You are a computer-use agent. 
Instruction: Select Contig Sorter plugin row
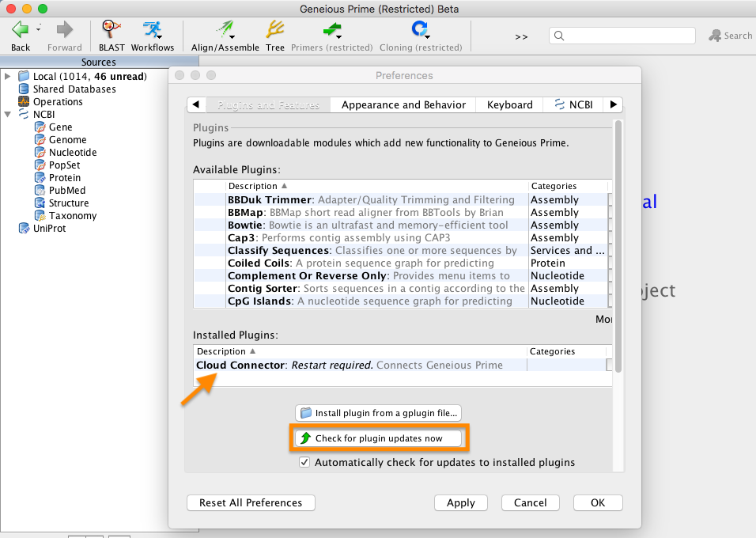click(x=401, y=289)
